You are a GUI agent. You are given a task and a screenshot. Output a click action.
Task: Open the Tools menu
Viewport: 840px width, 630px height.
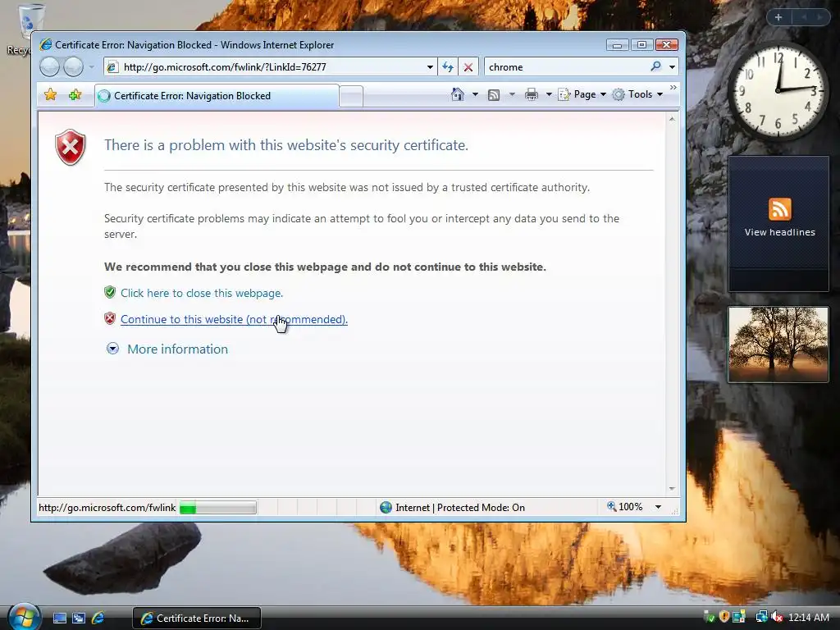coord(638,94)
